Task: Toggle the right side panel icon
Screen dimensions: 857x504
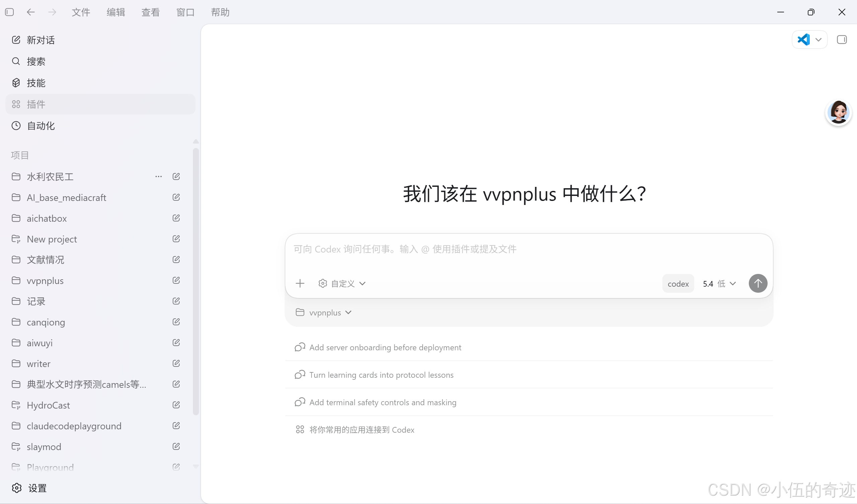Action: 842,40
